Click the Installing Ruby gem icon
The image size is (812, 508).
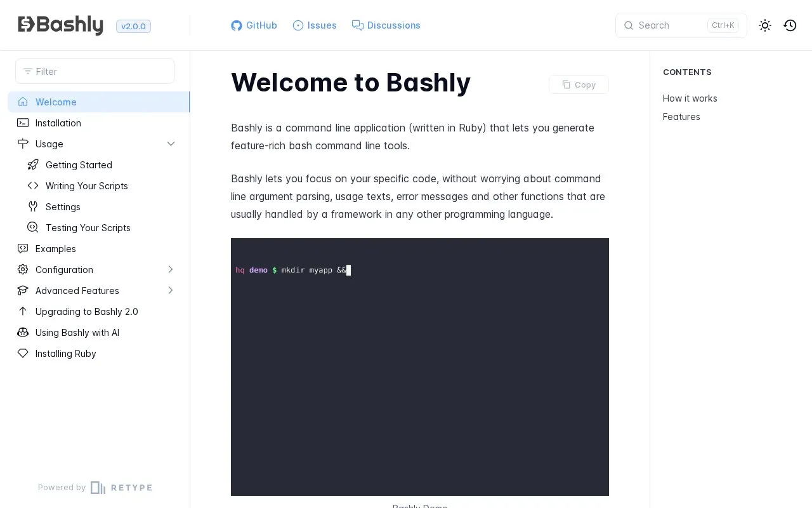(x=23, y=353)
